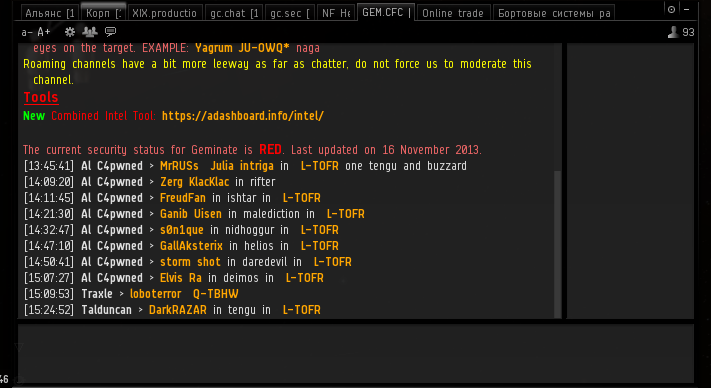Click pilot DarkRAZAR name
This screenshot has width=711, height=388.
click(178, 310)
